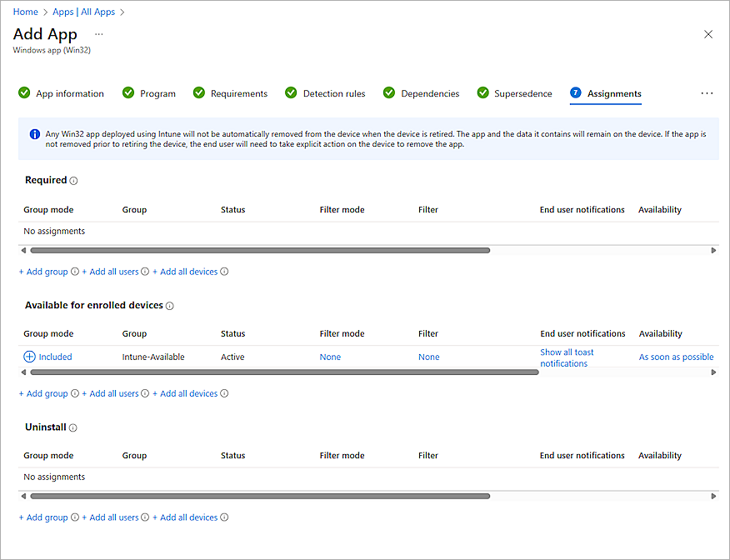Switch to the Requirements step tab
This screenshot has width=730, height=560.
pyautogui.click(x=239, y=93)
